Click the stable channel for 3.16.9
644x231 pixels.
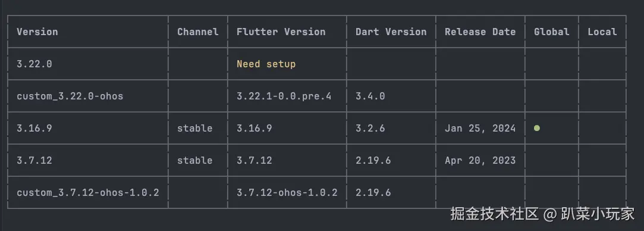[194, 128]
